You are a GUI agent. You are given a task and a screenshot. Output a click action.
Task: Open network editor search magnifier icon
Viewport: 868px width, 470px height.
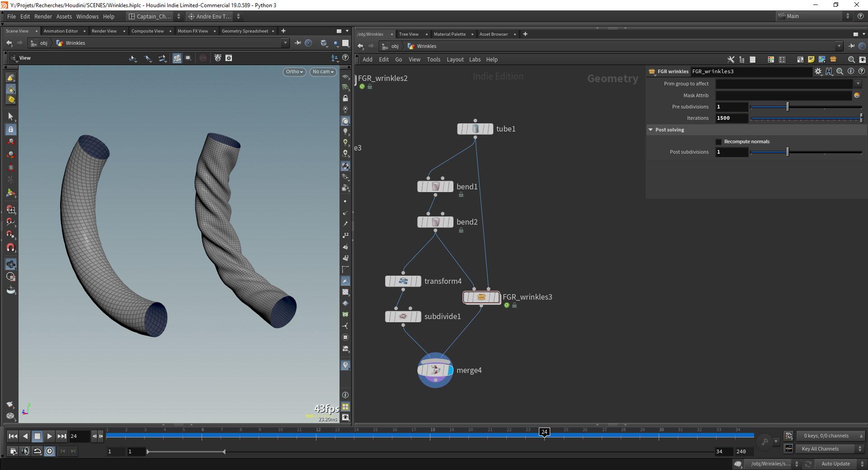pos(851,60)
